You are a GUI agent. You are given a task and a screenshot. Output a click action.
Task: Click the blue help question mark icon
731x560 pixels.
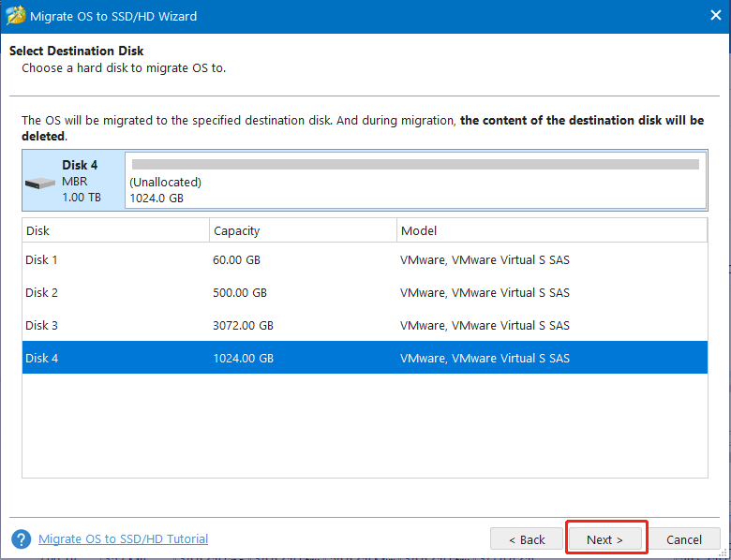tap(21, 539)
